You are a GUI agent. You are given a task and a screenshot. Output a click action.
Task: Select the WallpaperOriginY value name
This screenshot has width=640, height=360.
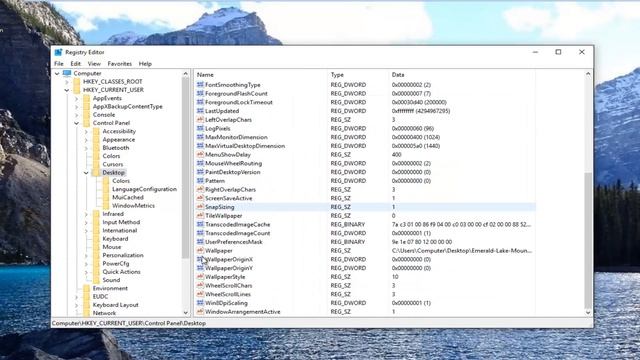pyautogui.click(x=229, y=268)
